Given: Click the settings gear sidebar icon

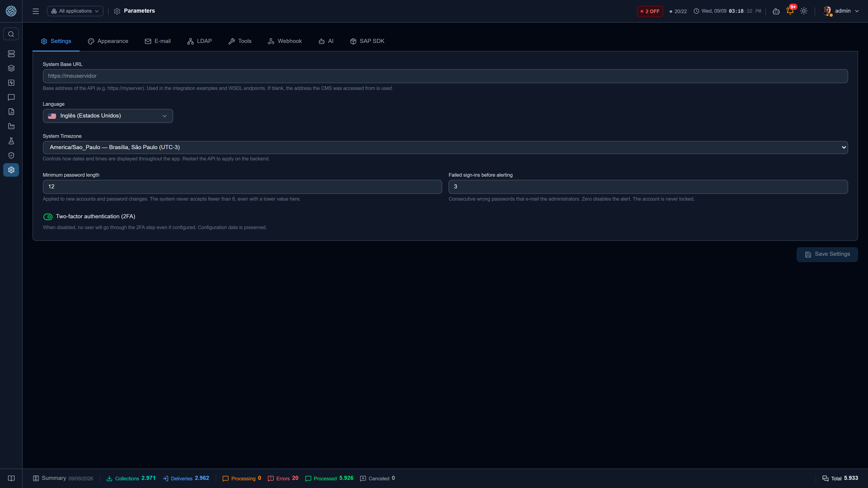Looking at the screenshot, I should click(11, 170).
